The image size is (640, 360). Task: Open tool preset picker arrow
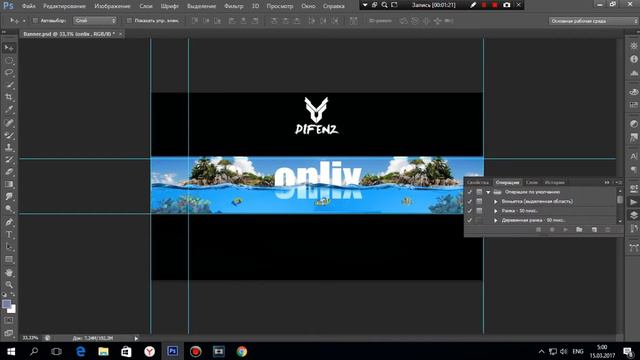(x=24, y=20)
